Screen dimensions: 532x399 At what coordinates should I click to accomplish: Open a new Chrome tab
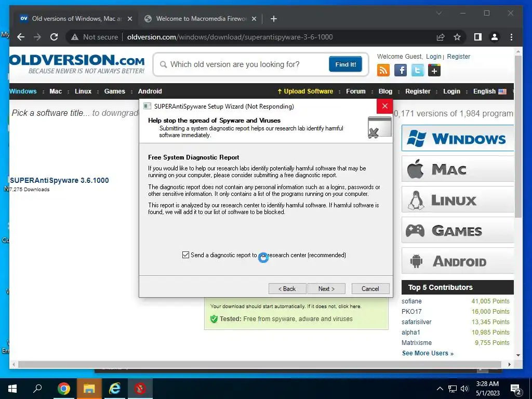point(274,19)
